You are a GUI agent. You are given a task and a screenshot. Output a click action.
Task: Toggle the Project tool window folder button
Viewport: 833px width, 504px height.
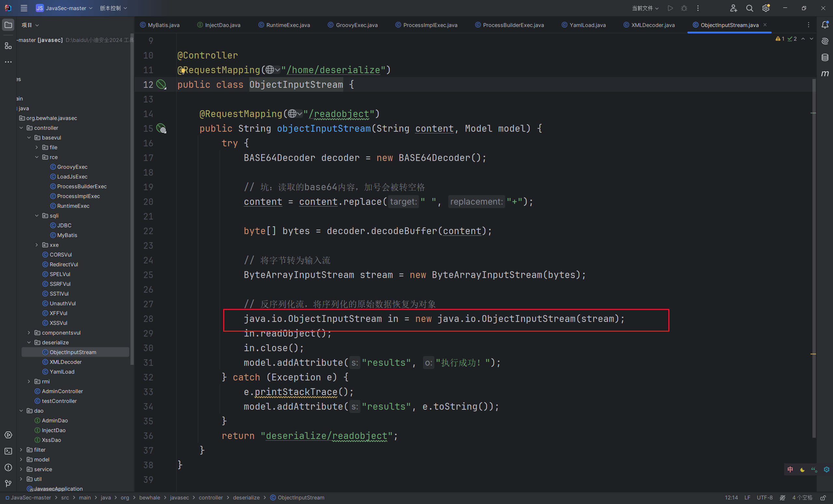[8, 25]
